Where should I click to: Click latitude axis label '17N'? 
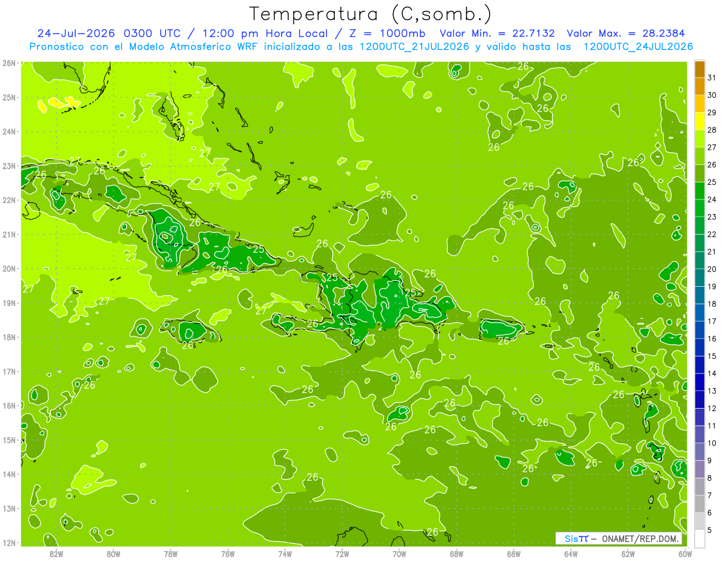click(x=8, y=372)
